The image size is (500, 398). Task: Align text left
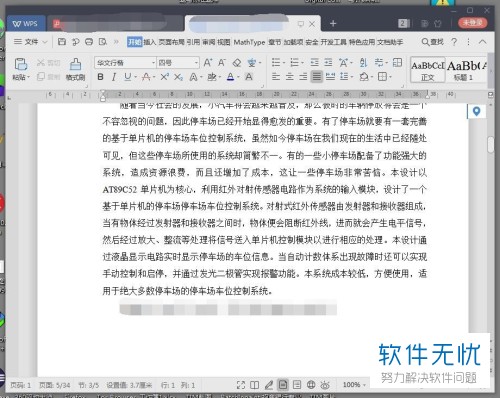(276, 77)
